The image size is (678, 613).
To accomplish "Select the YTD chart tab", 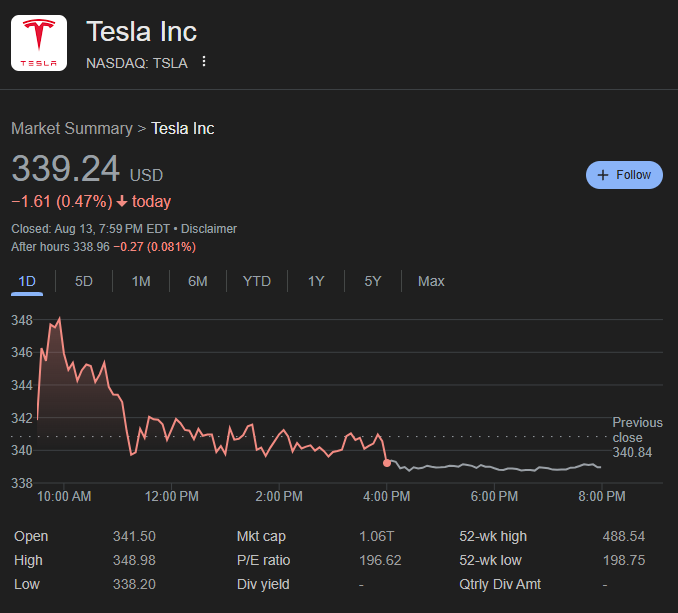I will tap(257, 281).
